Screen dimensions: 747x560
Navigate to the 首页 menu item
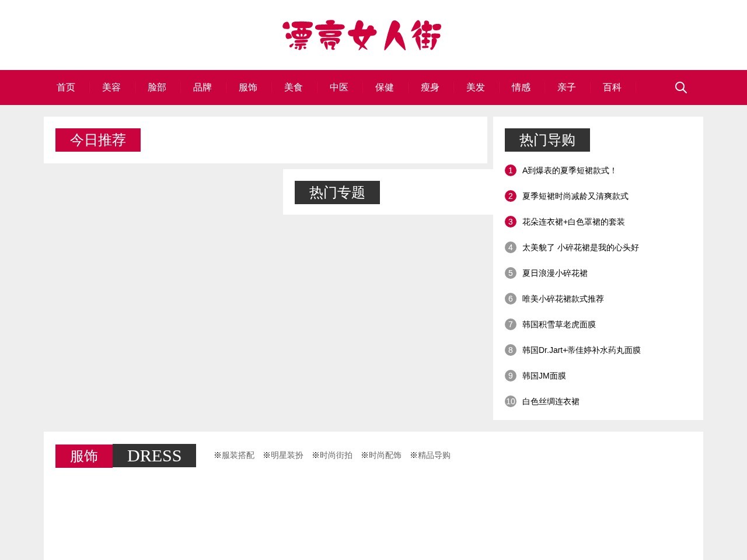point(65,87)
